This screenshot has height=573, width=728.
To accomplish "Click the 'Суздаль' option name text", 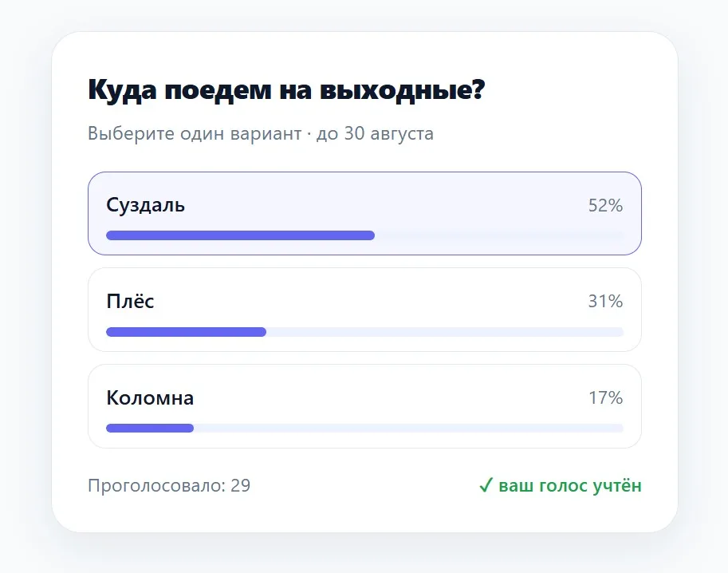I will click(145, 205).
